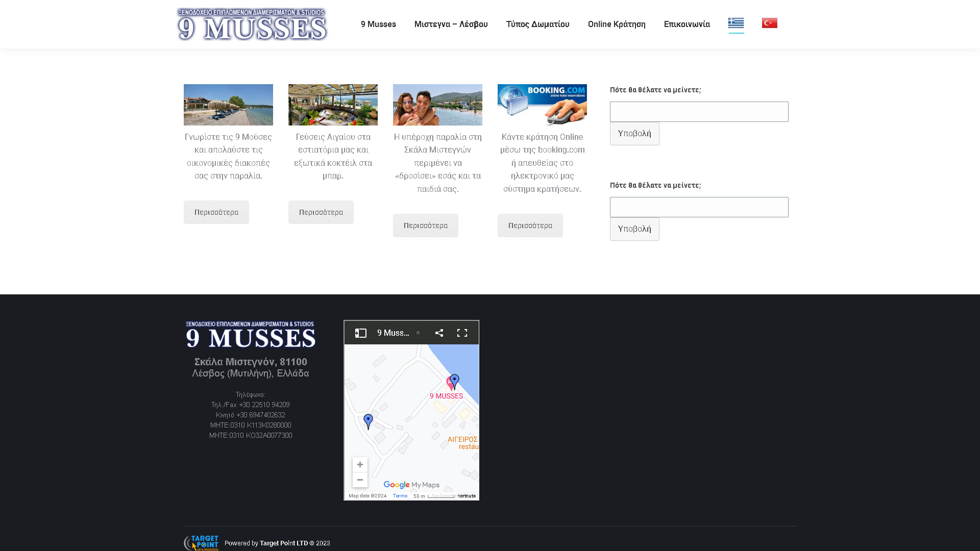This screenshot has width=980, height=551.
Task: Click Περισσότερα under the beach photo
Action: point(216,212)
